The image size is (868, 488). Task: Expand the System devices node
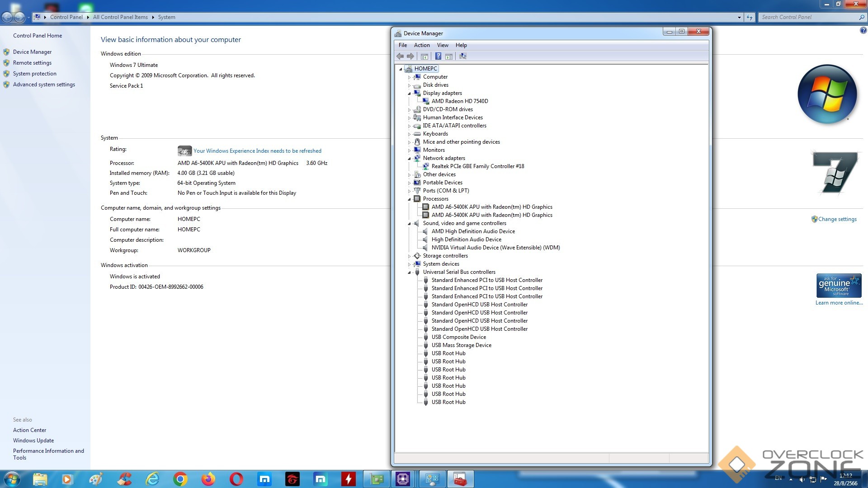(410, 264)
